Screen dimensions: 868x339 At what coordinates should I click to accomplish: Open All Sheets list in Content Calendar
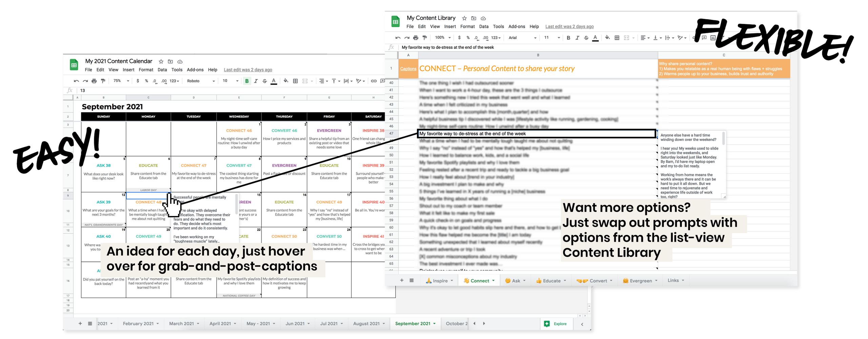(x=90, y=324)
